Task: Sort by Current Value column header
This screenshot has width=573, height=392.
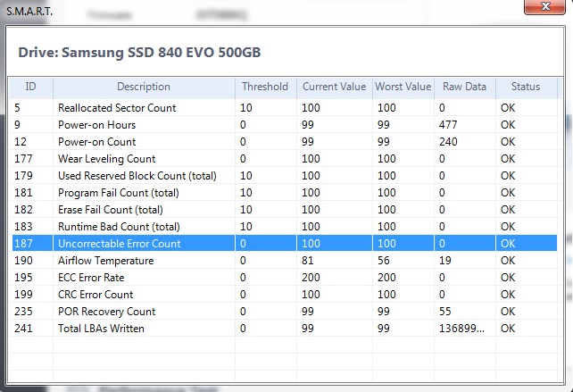Action: coord(334,87)
